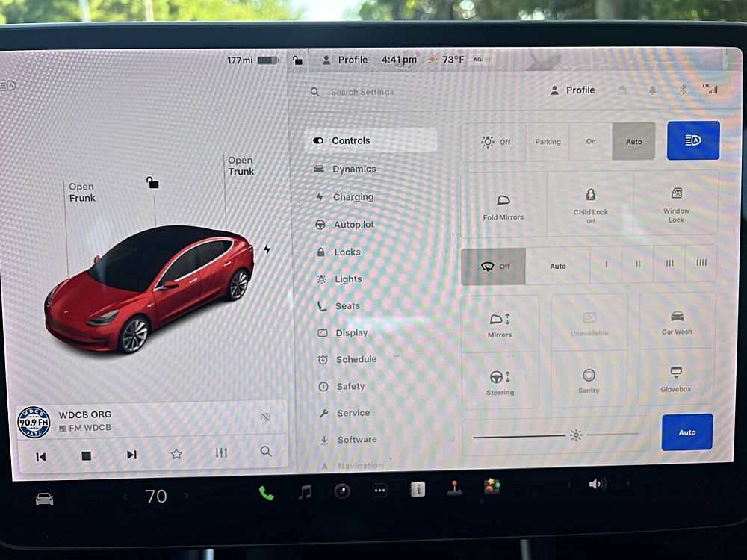Toggle auto high beam headlights button

click(692, 140)
